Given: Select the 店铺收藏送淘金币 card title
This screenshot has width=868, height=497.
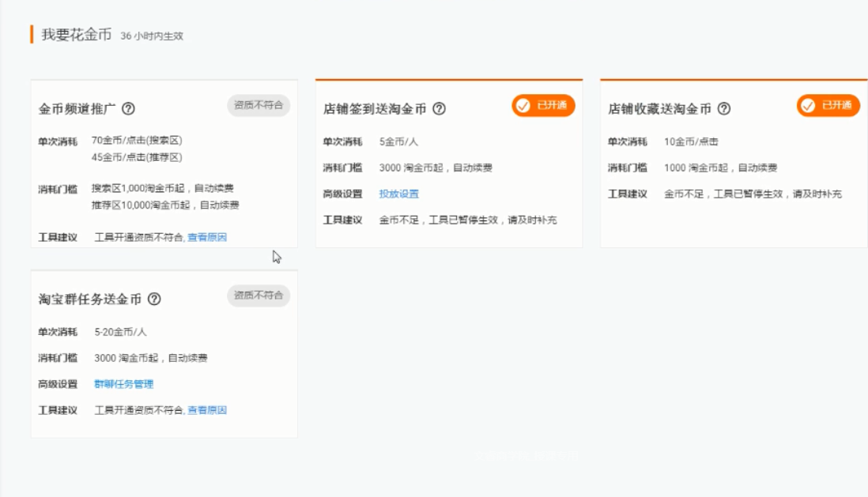Looking at the screenshot, I should [x=659, y=109].
